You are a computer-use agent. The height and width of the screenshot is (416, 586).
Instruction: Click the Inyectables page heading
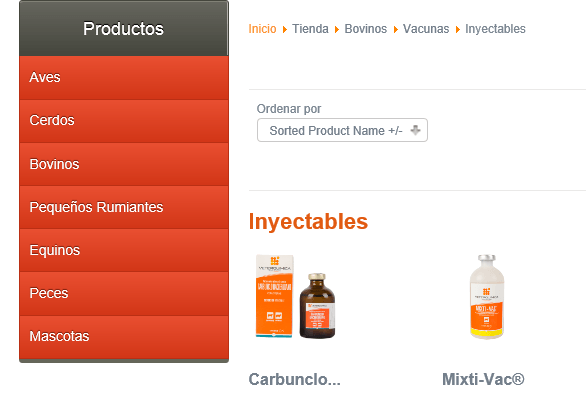[x=308, y=221]
